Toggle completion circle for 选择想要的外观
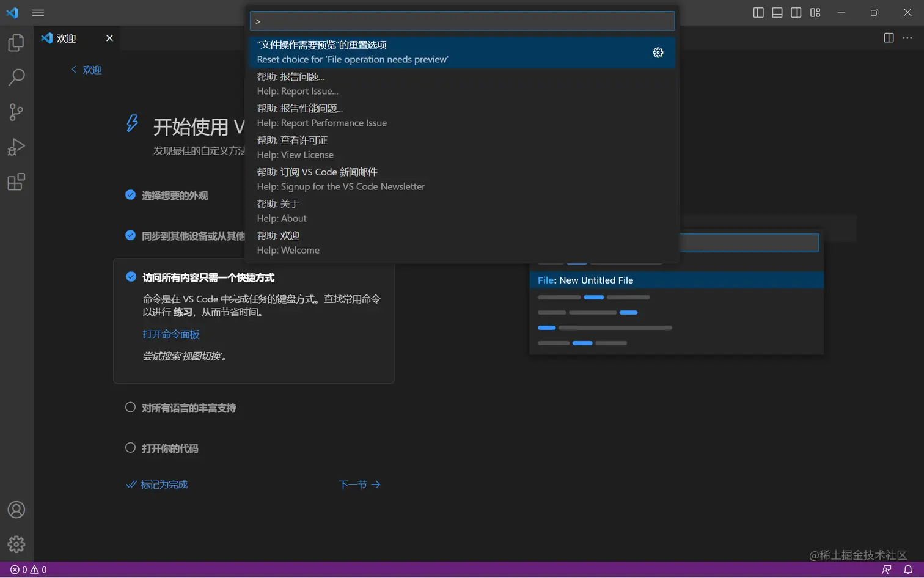924x578 pixels. [x=130, y=195]
